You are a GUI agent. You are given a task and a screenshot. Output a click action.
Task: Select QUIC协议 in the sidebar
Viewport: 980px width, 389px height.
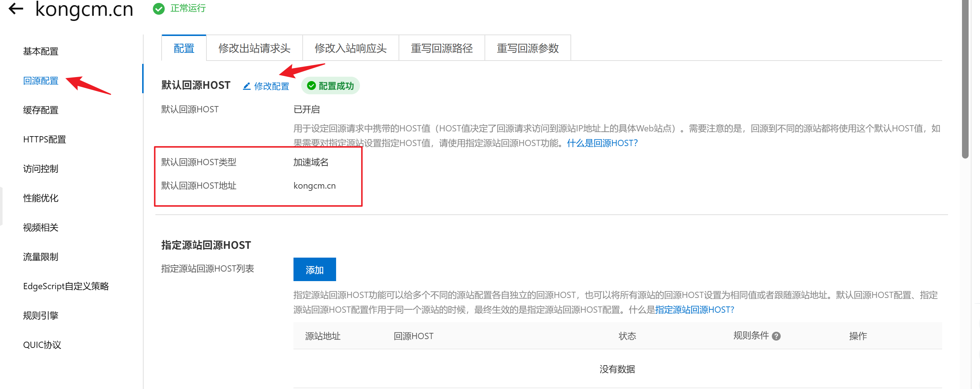42,345
